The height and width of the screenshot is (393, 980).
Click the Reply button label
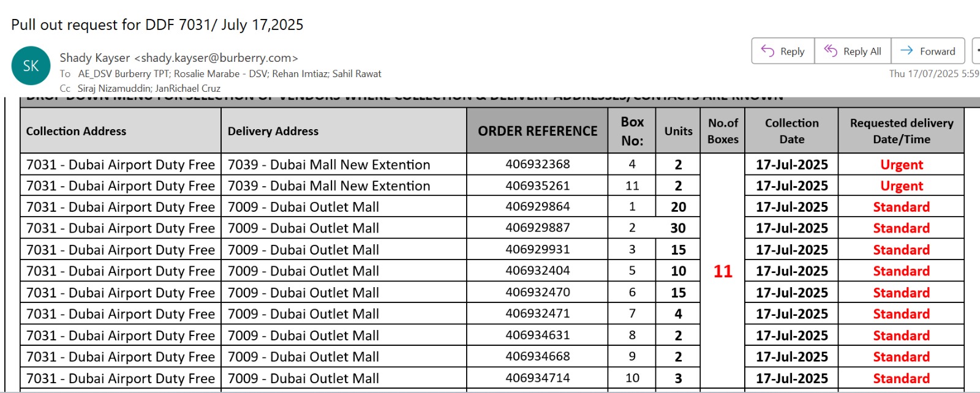click(792, 51)
